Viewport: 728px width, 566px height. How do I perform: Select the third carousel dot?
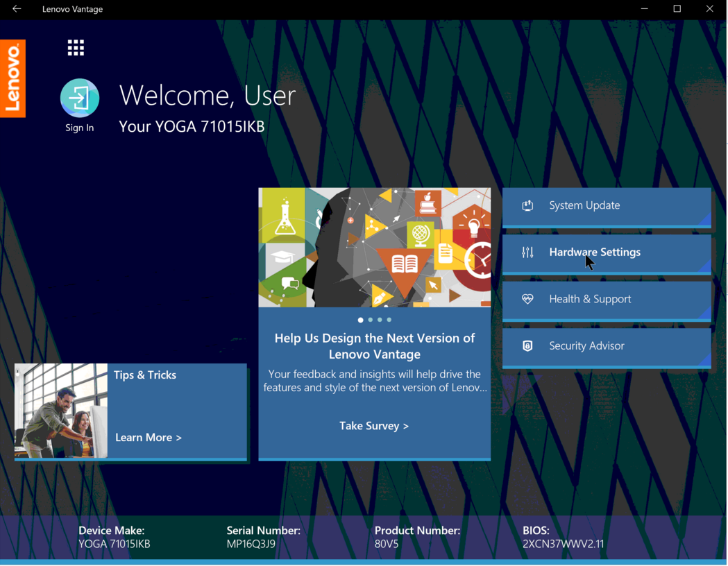pyautogui.click(x=380, y=320)
